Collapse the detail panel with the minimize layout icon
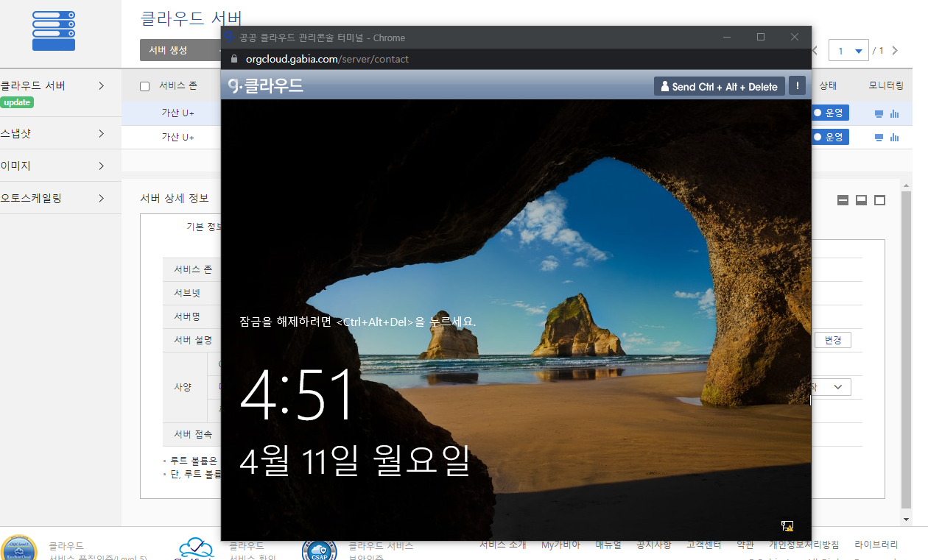The height and width of the screenshot is (560, 928). (843, 200)
